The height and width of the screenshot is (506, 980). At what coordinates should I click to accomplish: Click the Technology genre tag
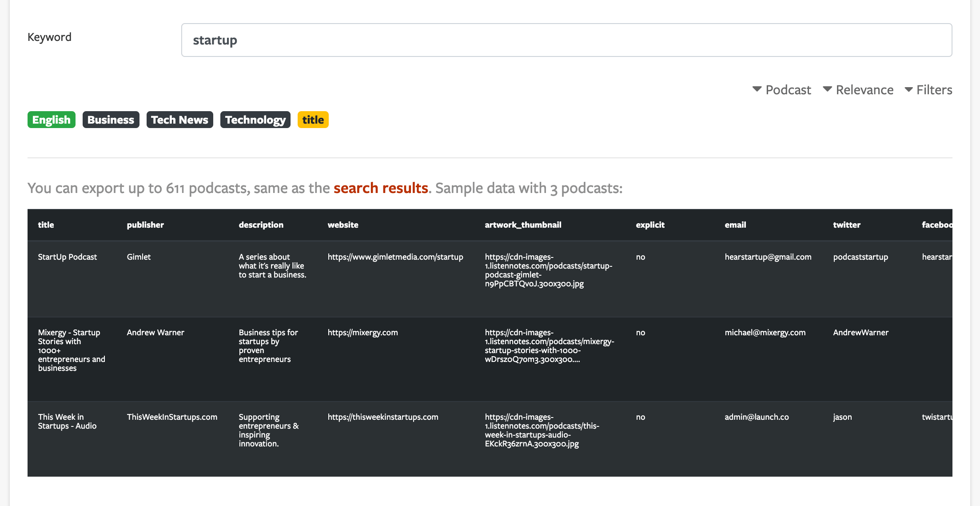[255, 120]
